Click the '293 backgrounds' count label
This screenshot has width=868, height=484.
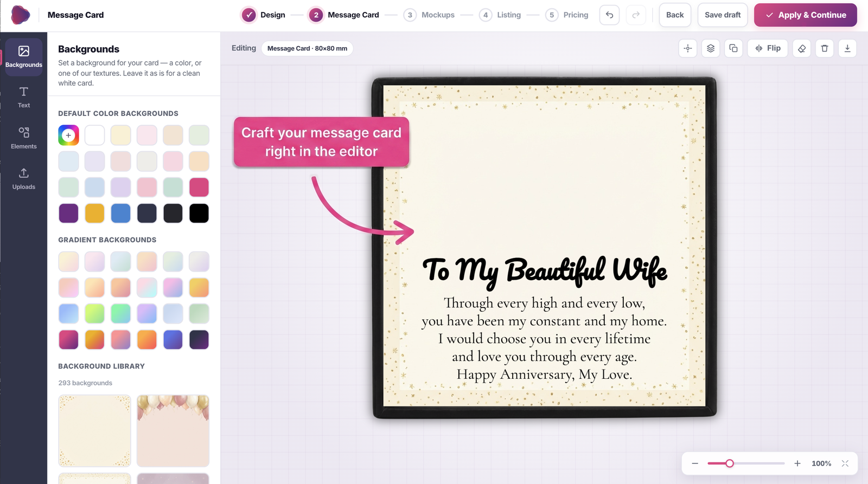point(85,383)
